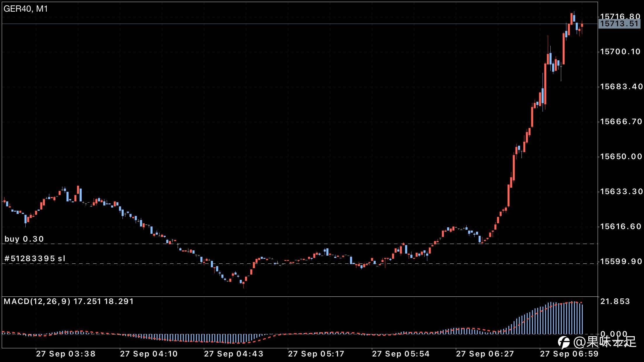Select the 27 Sep 06:27 time label
Viewport: 644px width, 362px height.
click(x=485, y=354)
